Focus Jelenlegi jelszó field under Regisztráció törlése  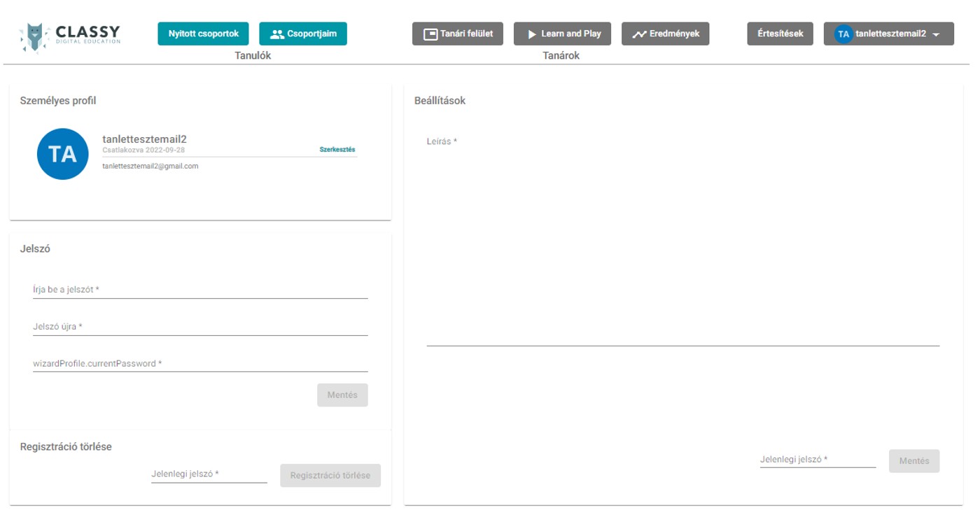(209, 474)
